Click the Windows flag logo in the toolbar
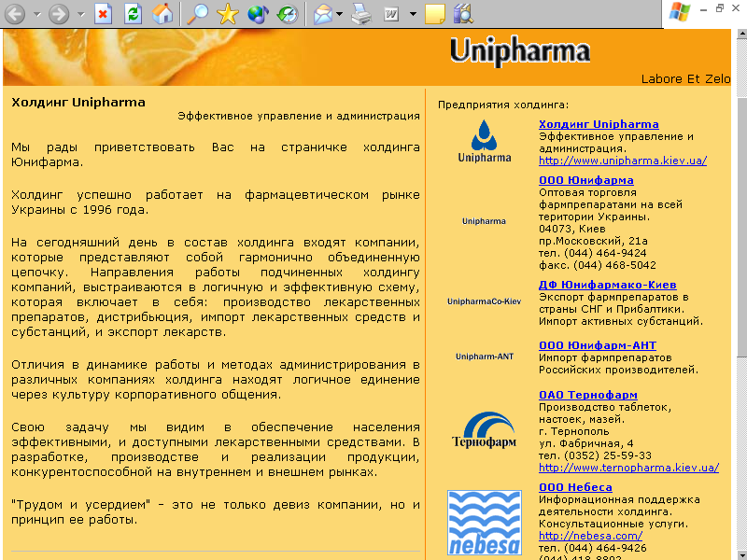Viewport: 747px width, 560px height. [x=680, y=11]
